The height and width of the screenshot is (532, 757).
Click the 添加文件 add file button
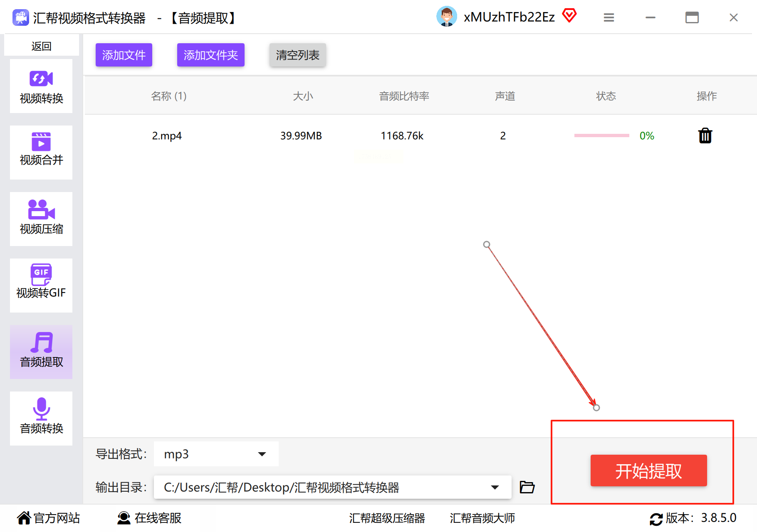coord(124,55)
